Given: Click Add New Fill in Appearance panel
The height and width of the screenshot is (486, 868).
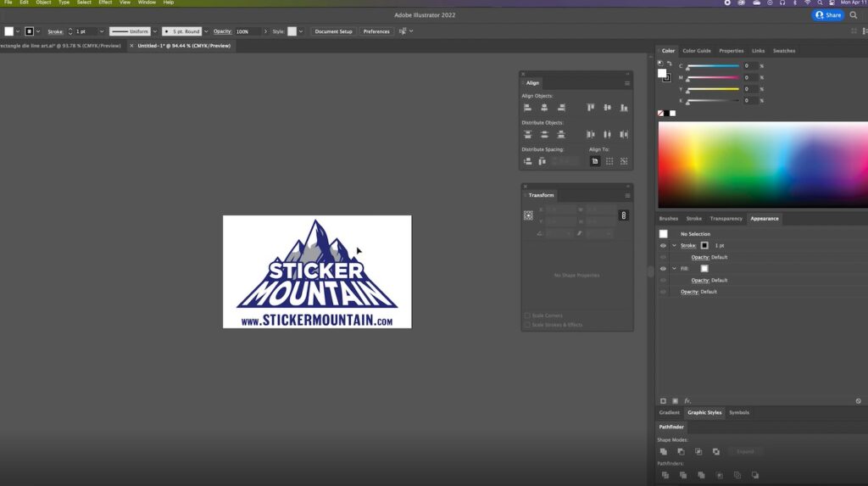Looking at the screenshot, I should [675, 400].
